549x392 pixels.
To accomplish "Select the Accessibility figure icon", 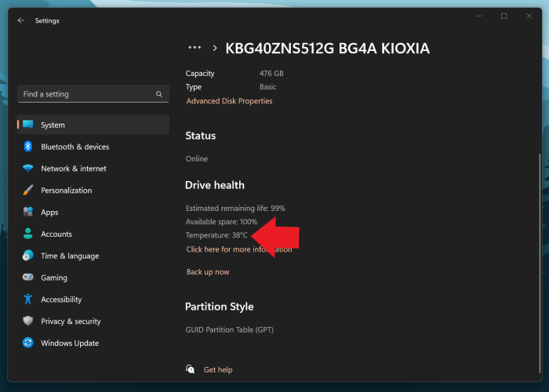I will (28, 299).
